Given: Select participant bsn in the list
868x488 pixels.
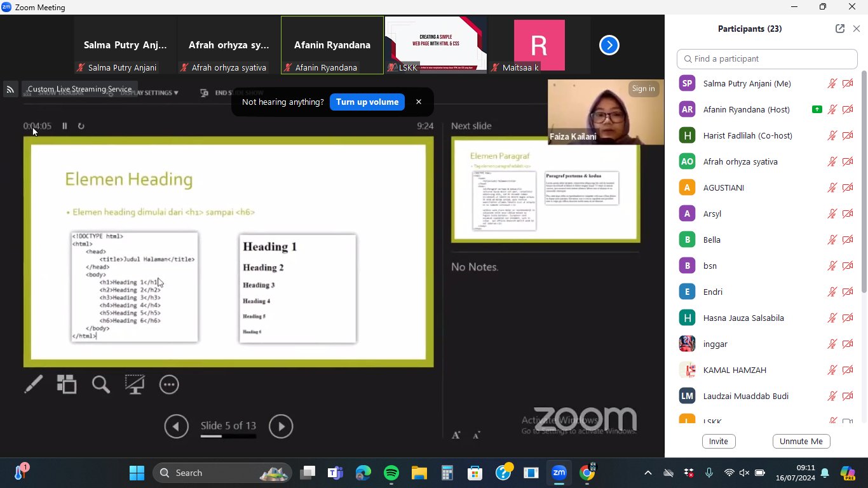Looking at the screenshot, I should tap(765, 266).
